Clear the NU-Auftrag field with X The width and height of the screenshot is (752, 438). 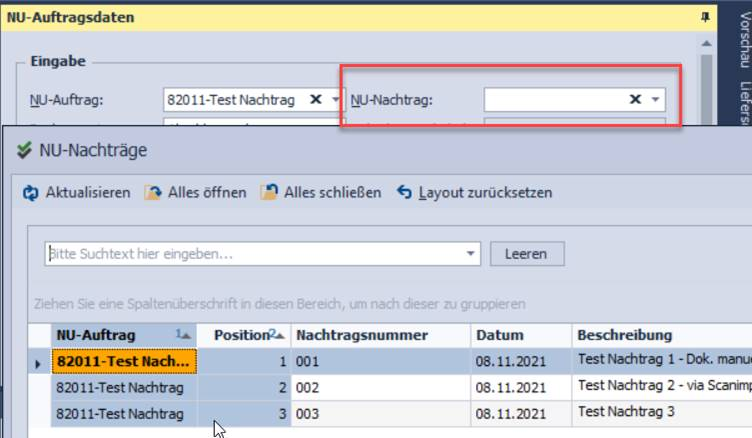tap(316, 100)
